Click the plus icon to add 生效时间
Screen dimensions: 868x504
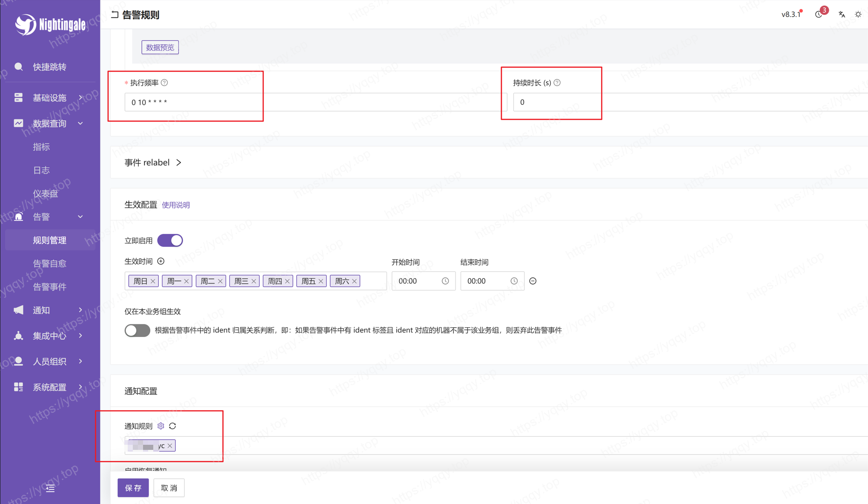pos(161,261)
